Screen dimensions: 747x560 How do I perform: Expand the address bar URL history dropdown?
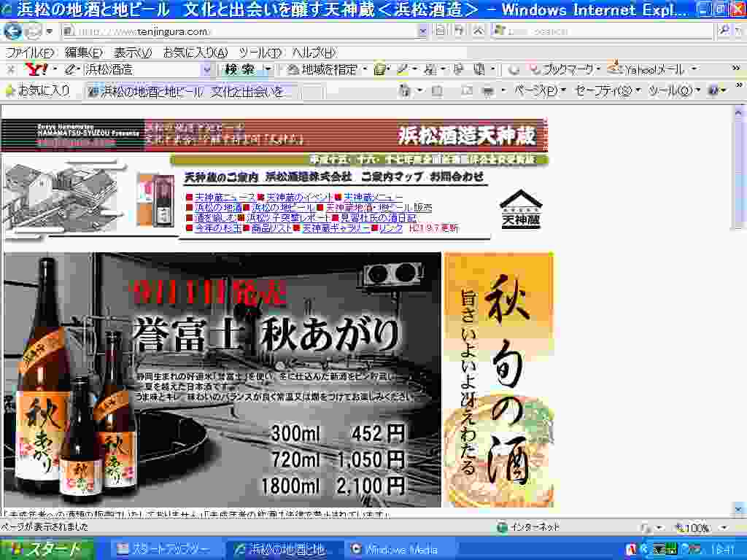[422, 31]
